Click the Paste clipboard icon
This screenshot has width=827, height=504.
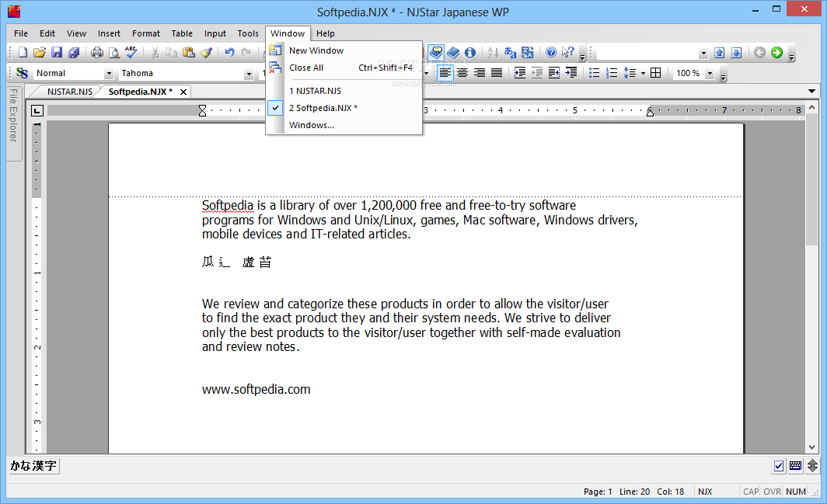[x=188, y=52]
